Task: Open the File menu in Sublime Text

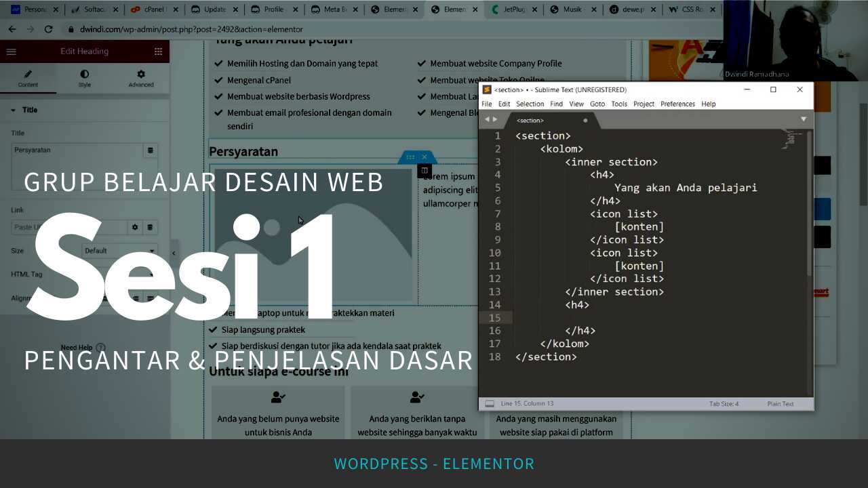Action: [x=487, y=104]
